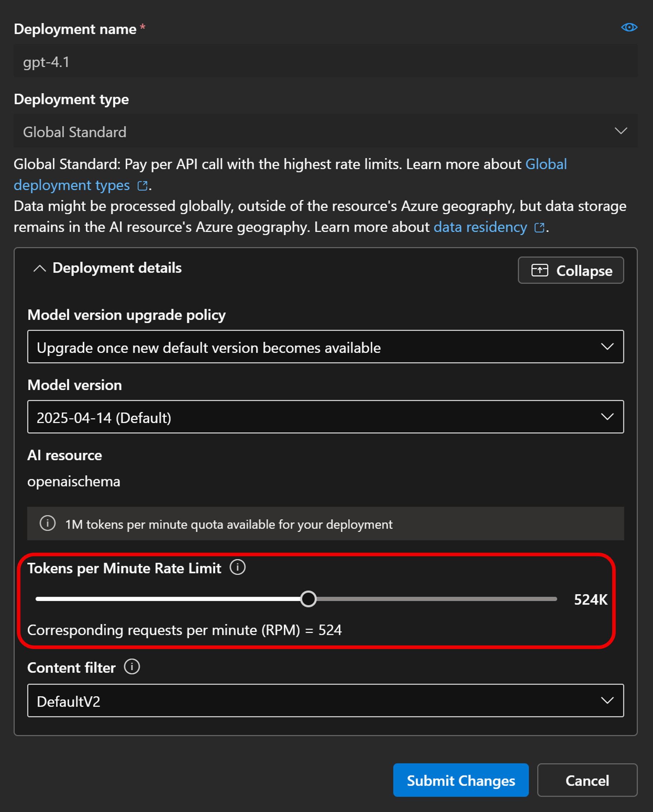This screenshot has width=653, height=812.
Task: Click the Content filter info icon
Action: (132, 667)
